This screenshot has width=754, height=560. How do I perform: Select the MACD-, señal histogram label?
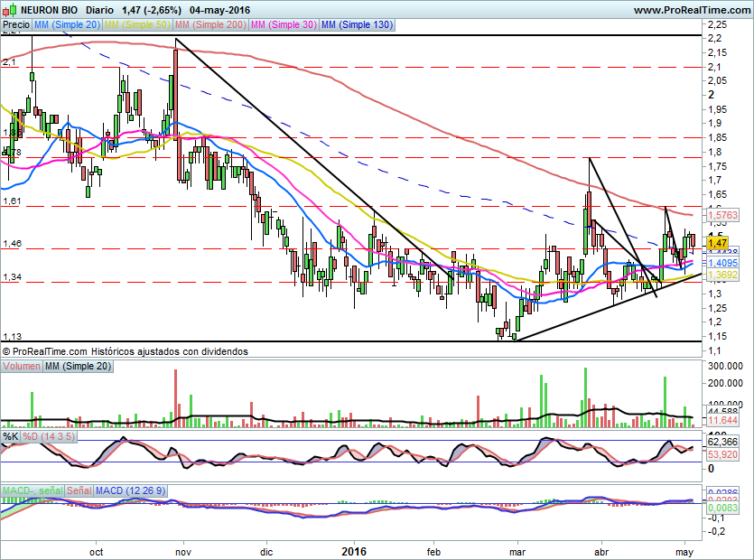tap(33, 490)
